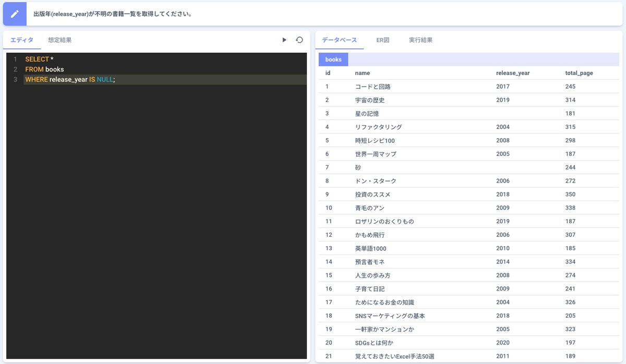The image size is (626, 364).
Task: Select the ロザリンのおくりもの cell
Action: click(384, 222)
